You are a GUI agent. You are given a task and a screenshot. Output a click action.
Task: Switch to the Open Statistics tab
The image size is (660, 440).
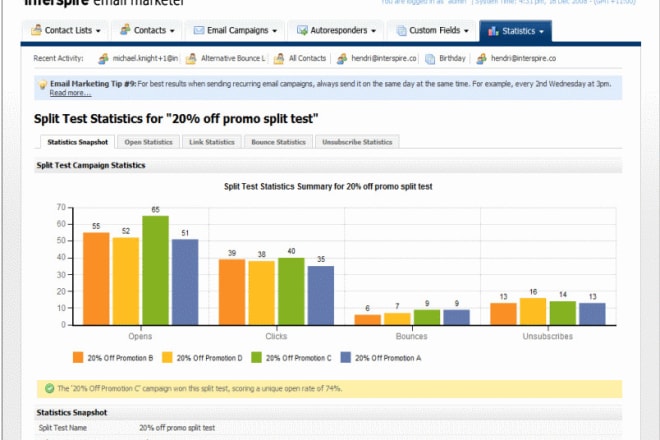[149, 142]
